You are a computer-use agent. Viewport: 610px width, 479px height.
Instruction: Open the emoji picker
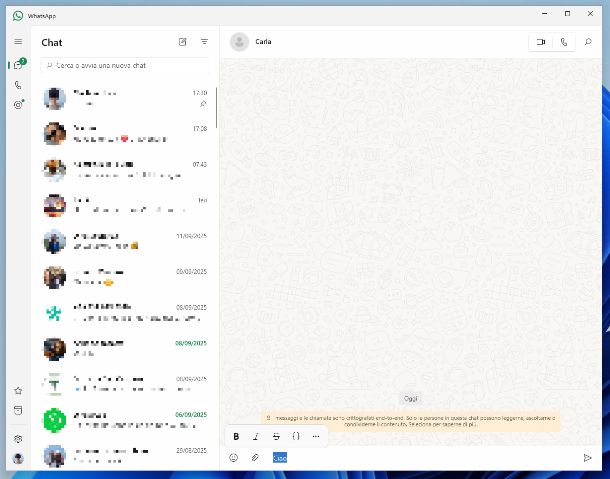click(x=234, y=457)
